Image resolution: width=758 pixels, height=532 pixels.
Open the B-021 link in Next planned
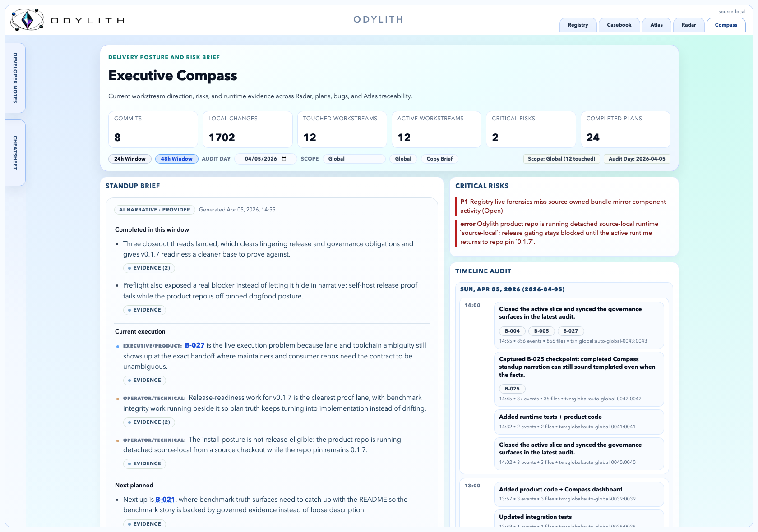click(x=165, y=500)
